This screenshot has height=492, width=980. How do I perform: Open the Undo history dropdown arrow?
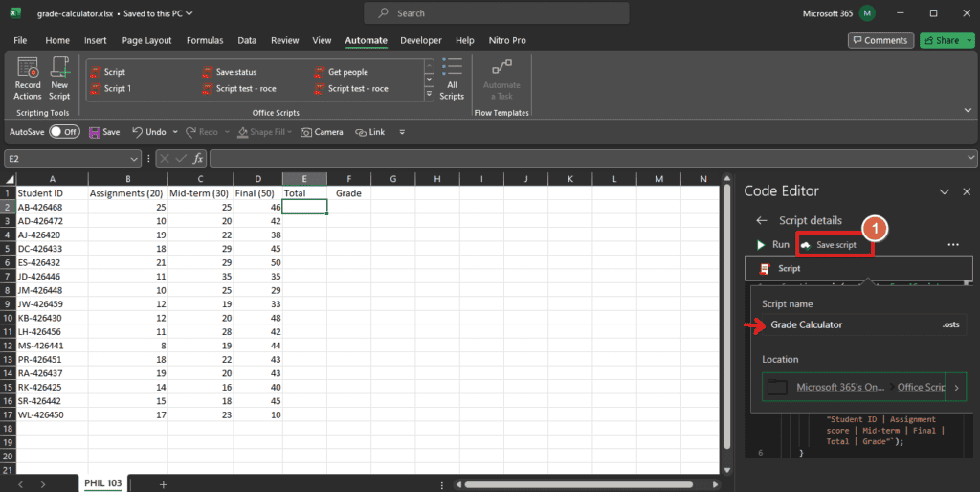pyautogui.click(x=175, y=132)
